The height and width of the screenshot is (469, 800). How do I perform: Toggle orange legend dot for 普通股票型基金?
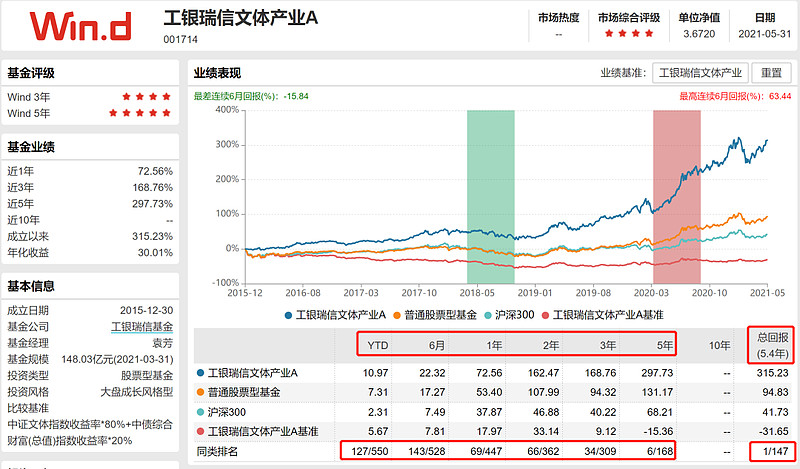tap(397, 315)
